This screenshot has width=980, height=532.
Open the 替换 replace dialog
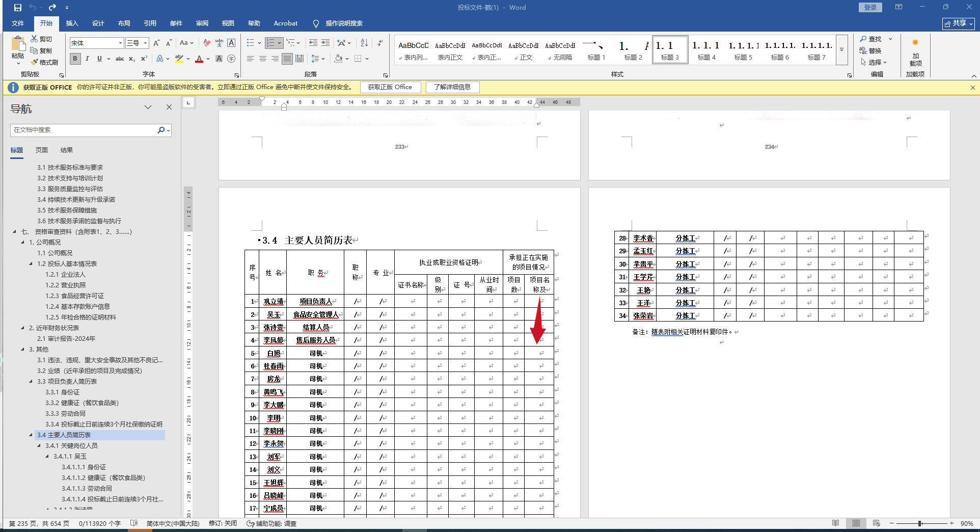[870, 50]
